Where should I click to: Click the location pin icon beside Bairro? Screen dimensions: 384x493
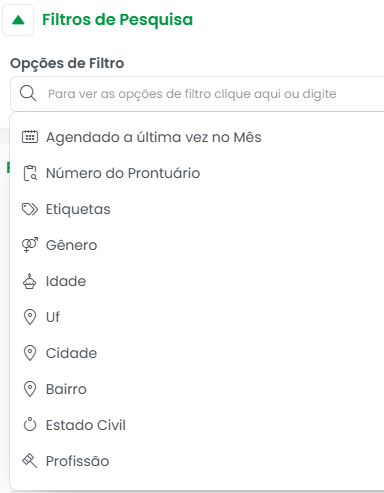(x=30, y=389)
